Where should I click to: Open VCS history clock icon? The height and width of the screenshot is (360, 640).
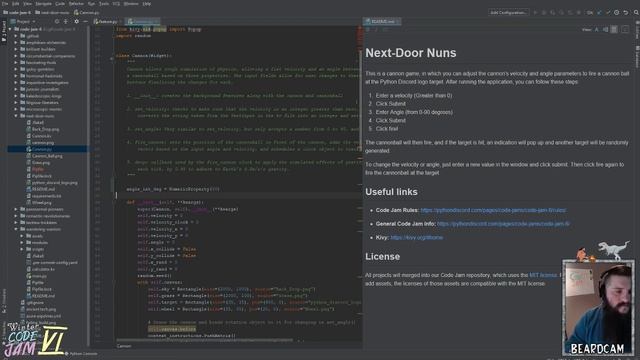click(x=616, y=13)
